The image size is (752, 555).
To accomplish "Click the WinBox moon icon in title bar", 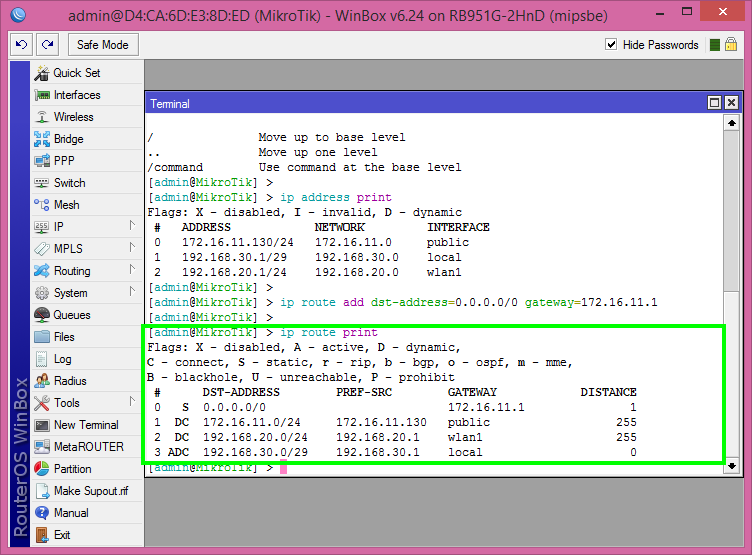I will [18, 15].
